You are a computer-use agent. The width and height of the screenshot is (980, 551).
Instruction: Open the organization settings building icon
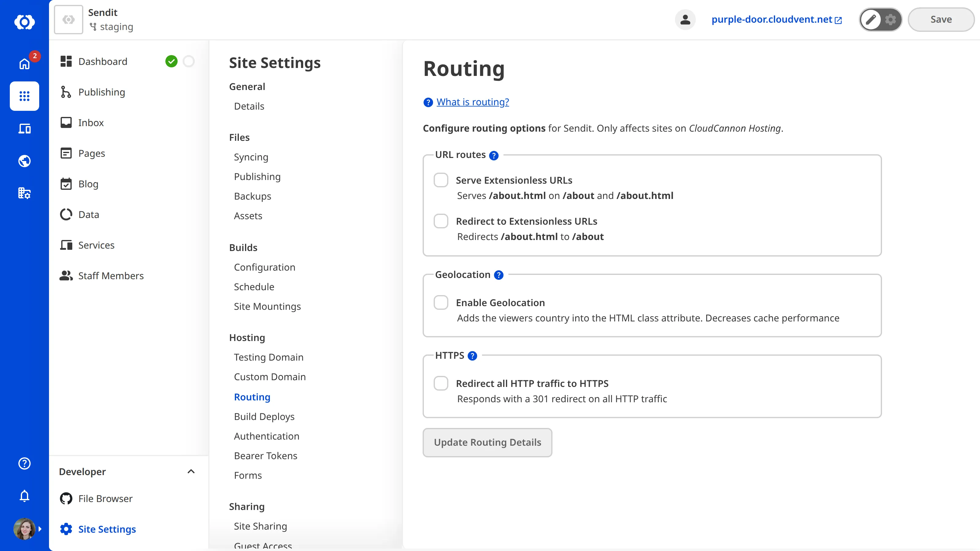[24, 193]
